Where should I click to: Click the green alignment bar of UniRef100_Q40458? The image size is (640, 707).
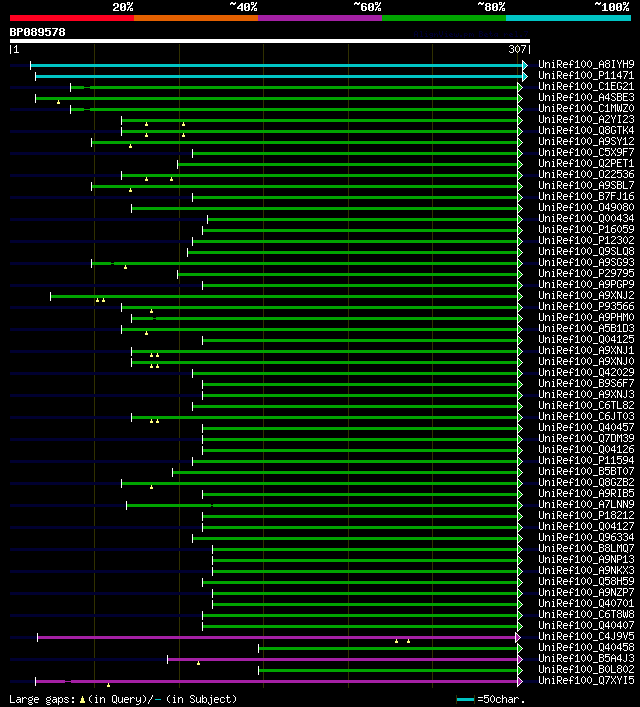click(388, 648)
